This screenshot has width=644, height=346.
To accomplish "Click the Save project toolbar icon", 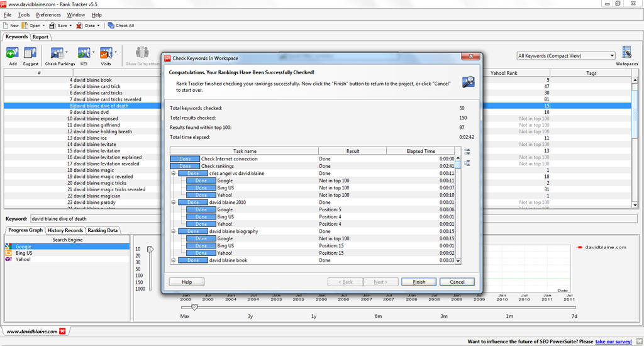I will tap(52, 25).
